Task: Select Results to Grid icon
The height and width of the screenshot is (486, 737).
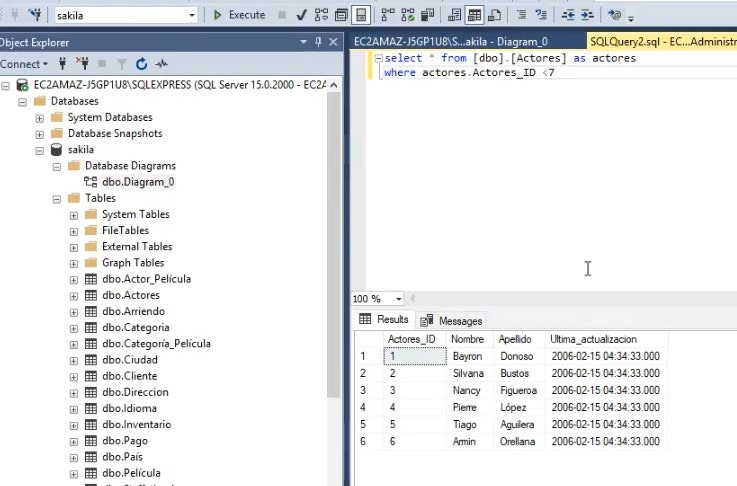Action: pyautogui.click(x=474, y=15)
